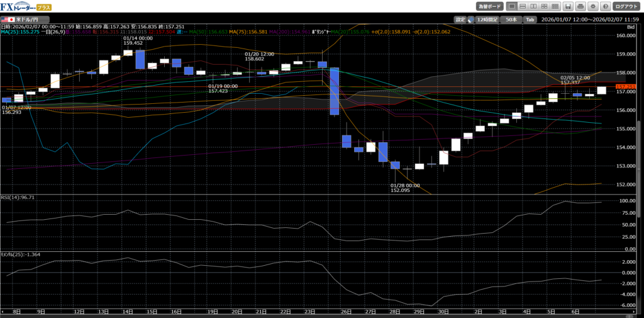Choose the eight-chart grid layout
This screenshot has width=644, height=318.
click(x=555, y=6)
